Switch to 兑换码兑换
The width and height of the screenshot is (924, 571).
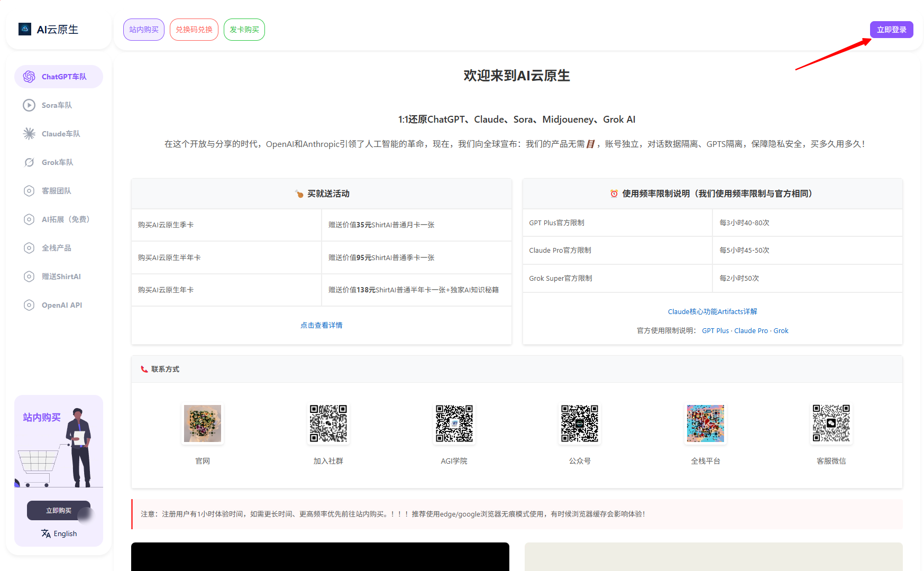tap(194, 30)
